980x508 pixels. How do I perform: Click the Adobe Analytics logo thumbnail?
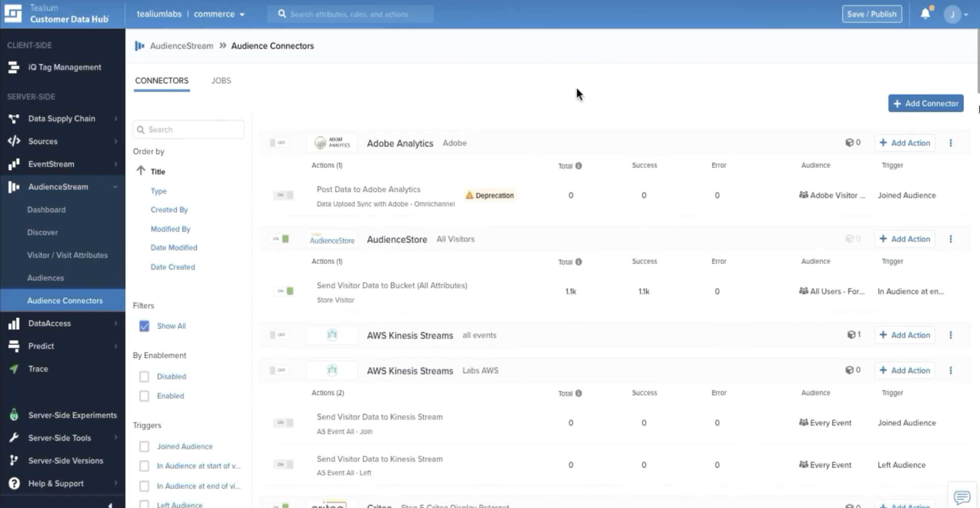coord(332,143)
